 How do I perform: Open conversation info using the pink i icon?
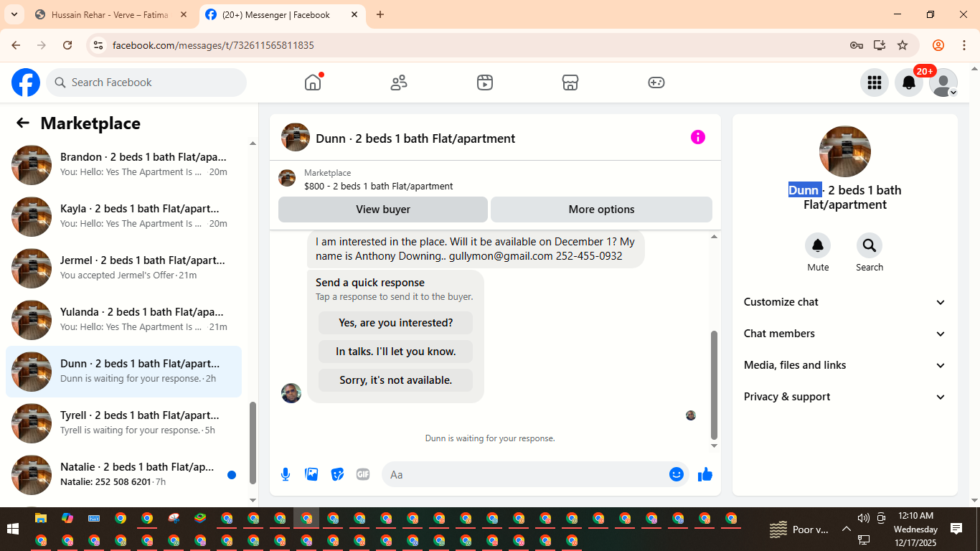coord(698,137)
